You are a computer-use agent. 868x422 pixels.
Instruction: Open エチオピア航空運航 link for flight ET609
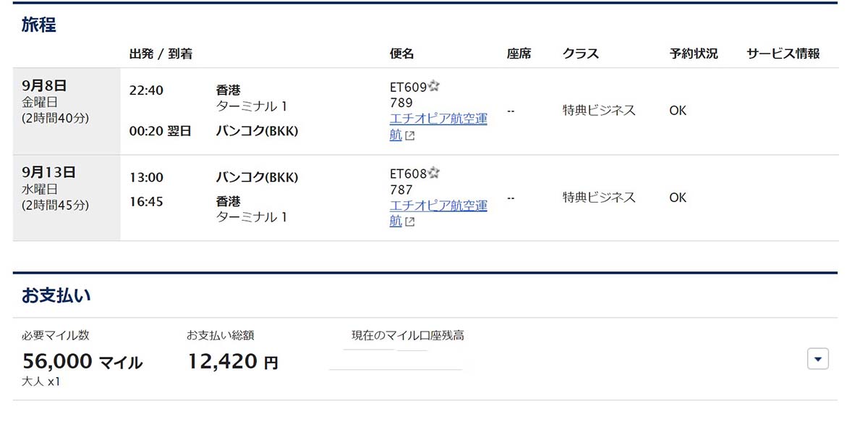(438, 127)
